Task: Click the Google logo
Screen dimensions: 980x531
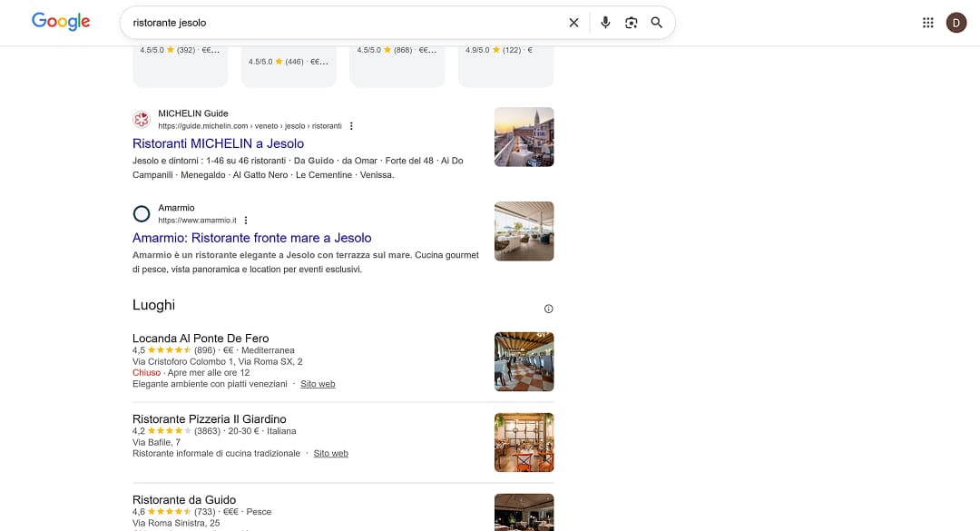Action: [x=60, y=21]
